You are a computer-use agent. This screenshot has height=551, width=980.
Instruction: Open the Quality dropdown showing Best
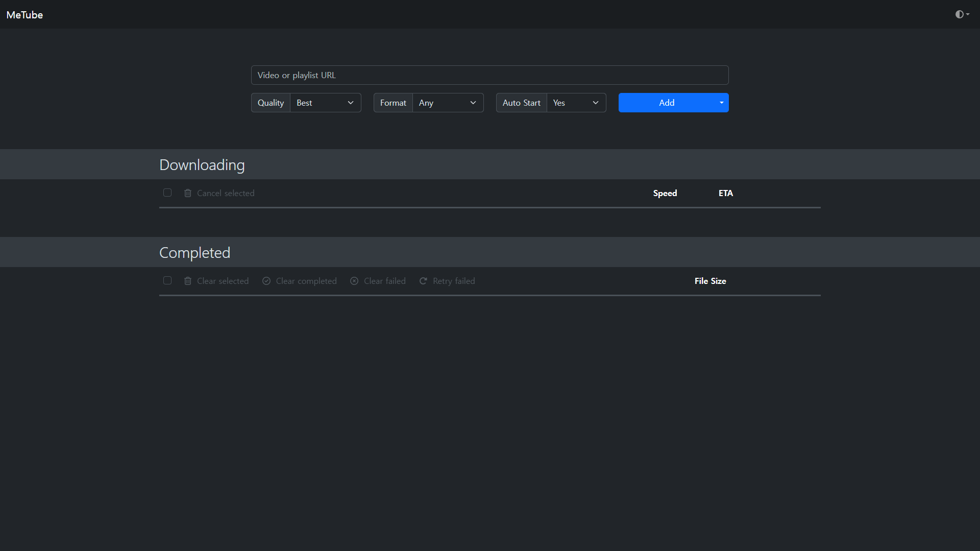pyautogui.click(x=325, y=103)
